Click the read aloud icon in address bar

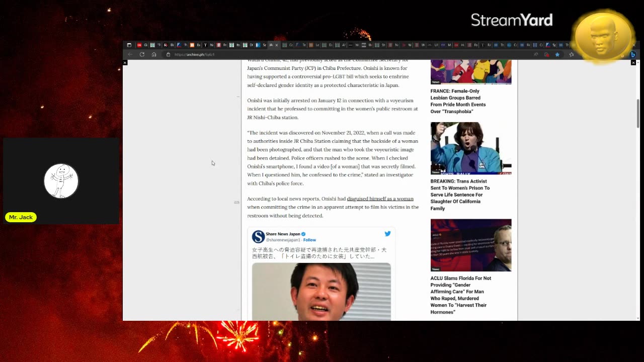[536, 54]
